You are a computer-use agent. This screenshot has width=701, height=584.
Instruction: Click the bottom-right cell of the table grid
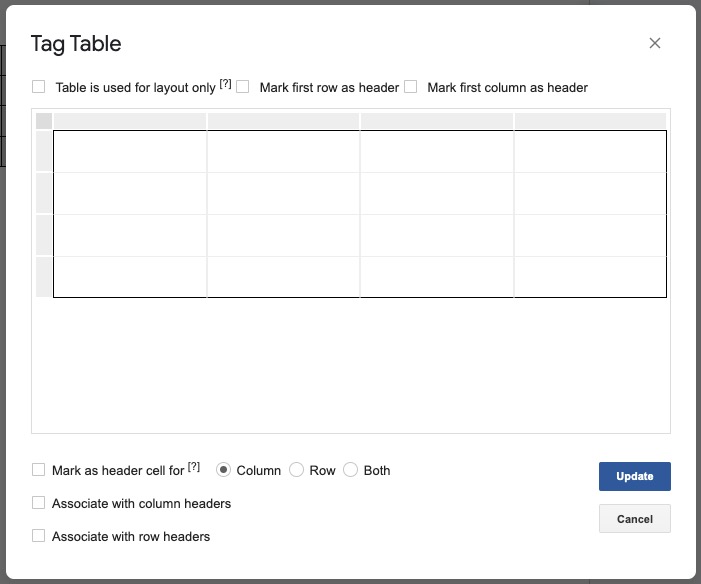[590, 277]
